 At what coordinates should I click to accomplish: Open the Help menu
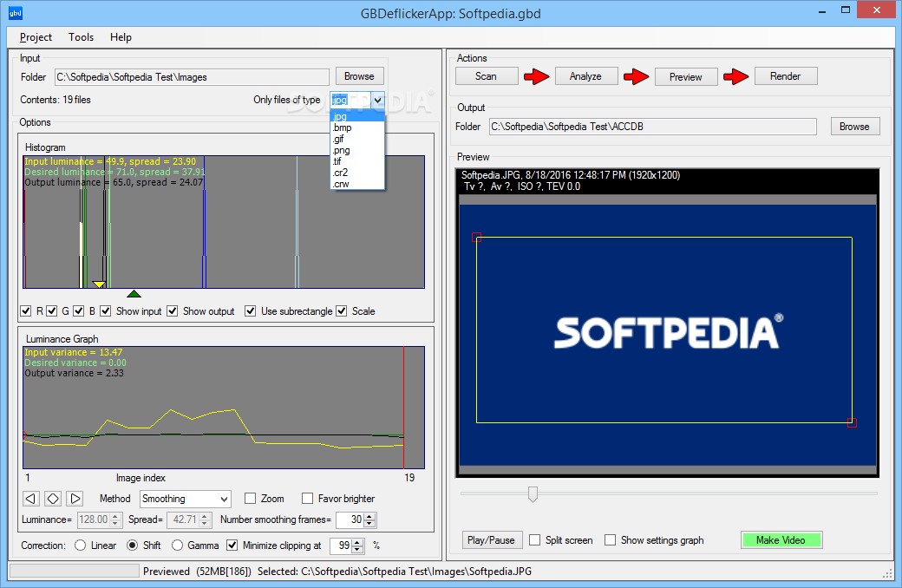(121, 37)
